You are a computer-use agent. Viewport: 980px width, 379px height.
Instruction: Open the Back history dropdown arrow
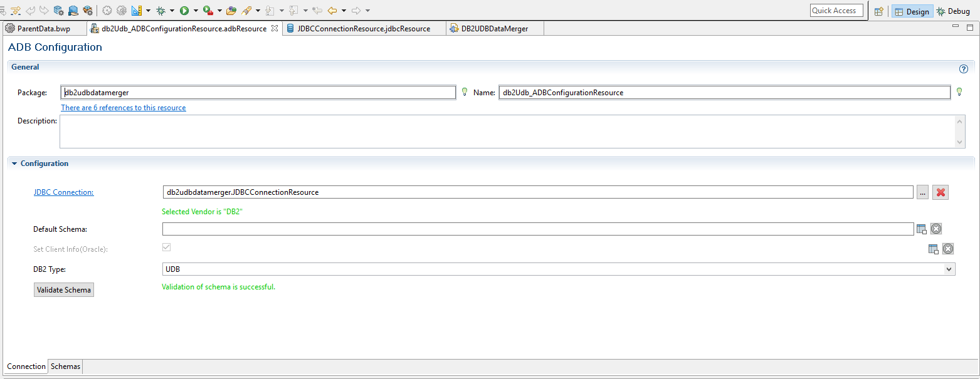tap(344, 11)
